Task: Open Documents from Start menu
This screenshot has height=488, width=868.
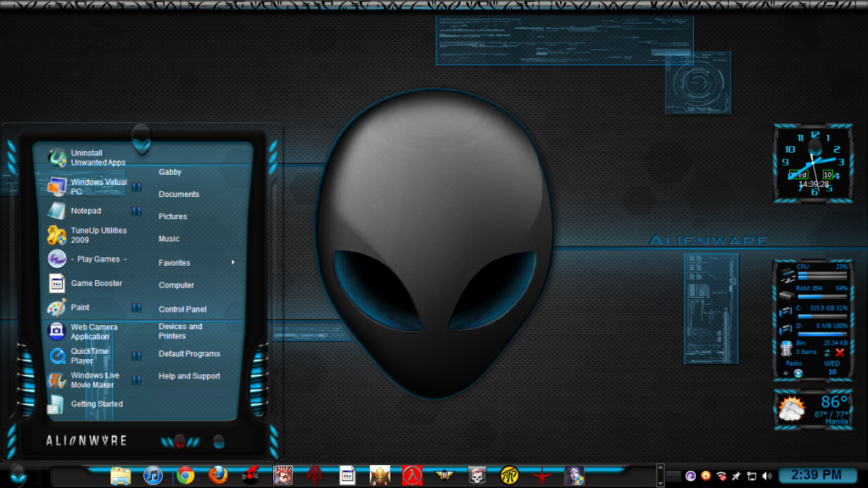Action: pos(179,194)
